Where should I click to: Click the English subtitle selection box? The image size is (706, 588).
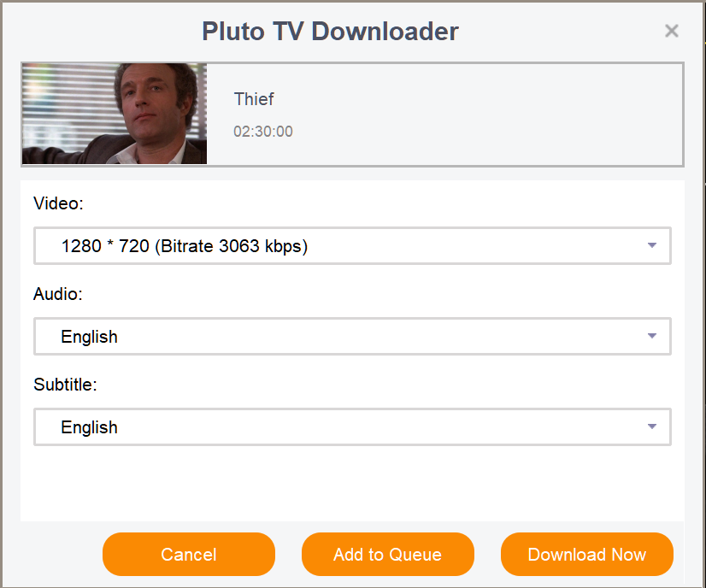tap(342, 426)
